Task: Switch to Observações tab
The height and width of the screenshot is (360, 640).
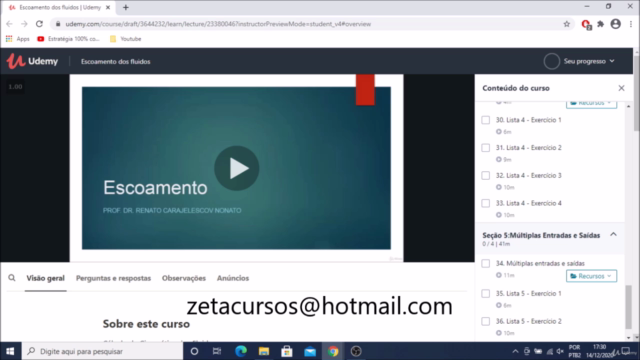Action: click(184, 278)
